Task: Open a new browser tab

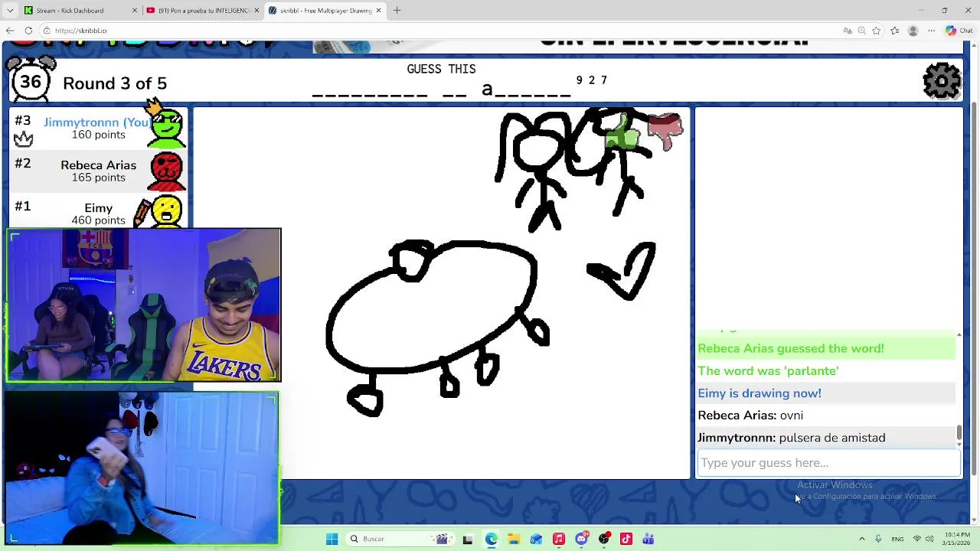Action: tap(397, 11)
